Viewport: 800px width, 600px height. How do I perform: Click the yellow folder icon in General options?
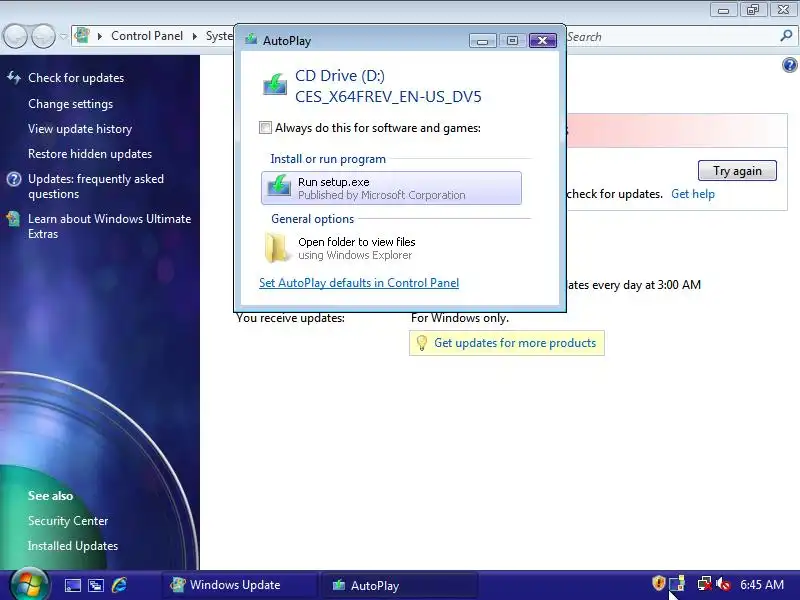point(276,247)
